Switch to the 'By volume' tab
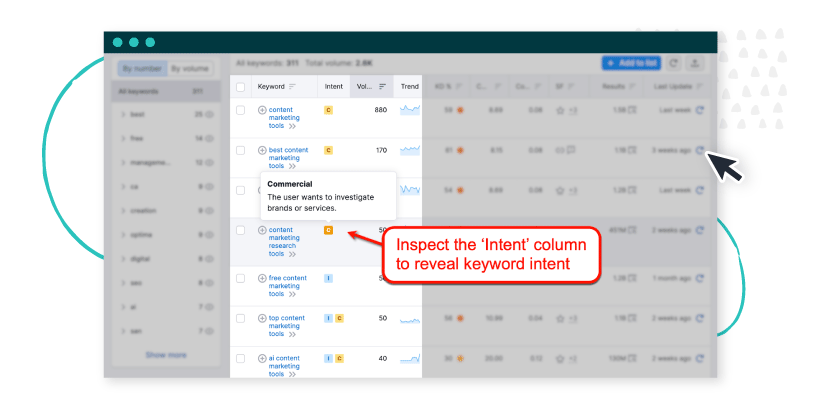 point(190,69)
